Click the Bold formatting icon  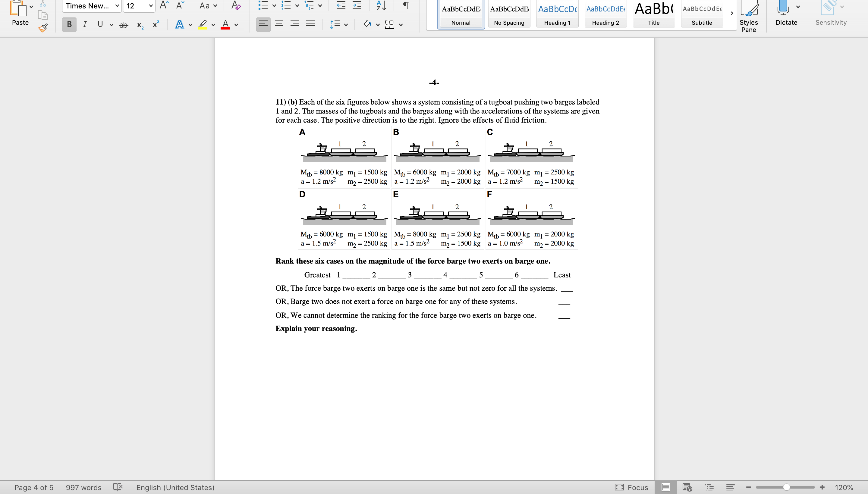[x=68, y=24]
